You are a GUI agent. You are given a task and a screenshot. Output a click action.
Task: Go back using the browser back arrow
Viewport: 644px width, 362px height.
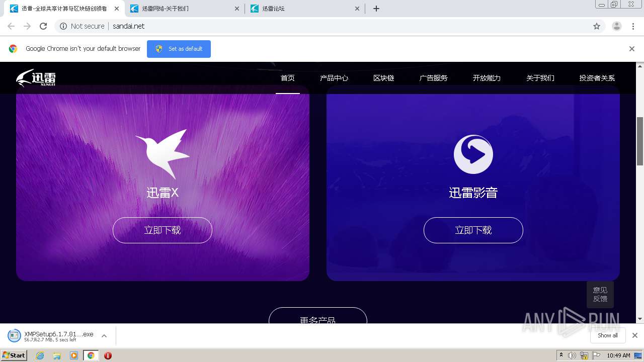pyautogui.click(x=11, y=26)
